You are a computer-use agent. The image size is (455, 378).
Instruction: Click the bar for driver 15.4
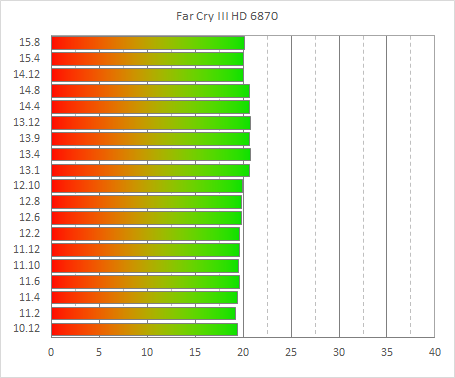[147, 59]
